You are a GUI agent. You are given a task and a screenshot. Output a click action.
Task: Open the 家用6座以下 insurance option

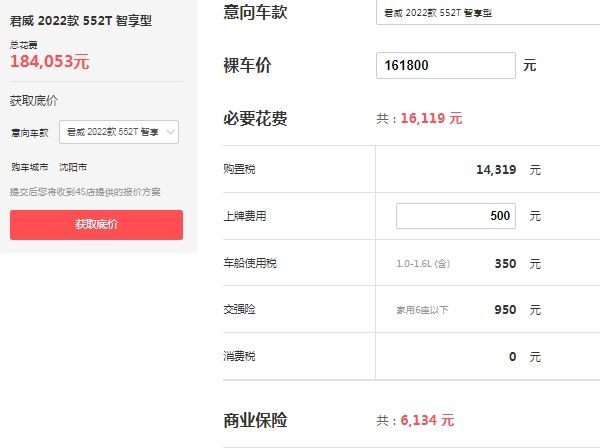(422, 310)
